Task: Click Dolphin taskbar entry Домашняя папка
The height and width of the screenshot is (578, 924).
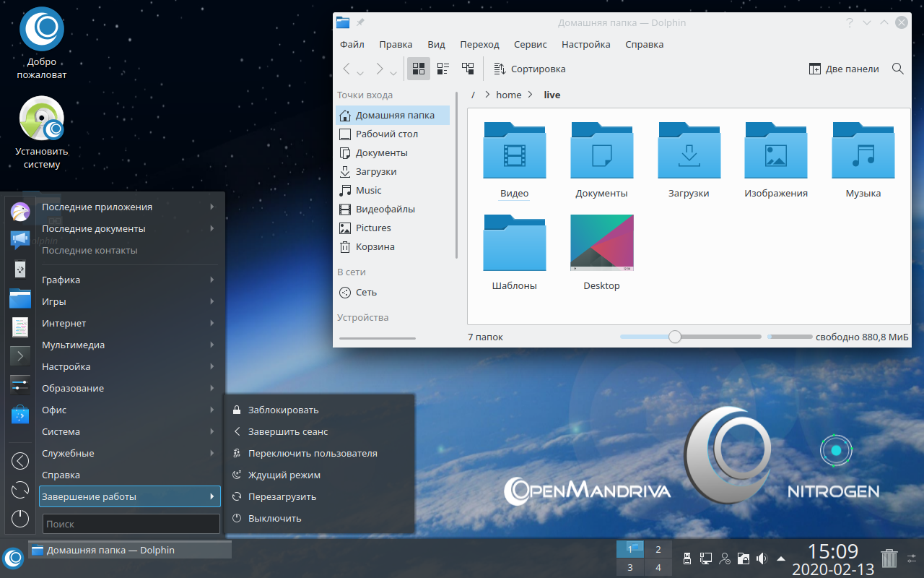Action: coord(130,550)
